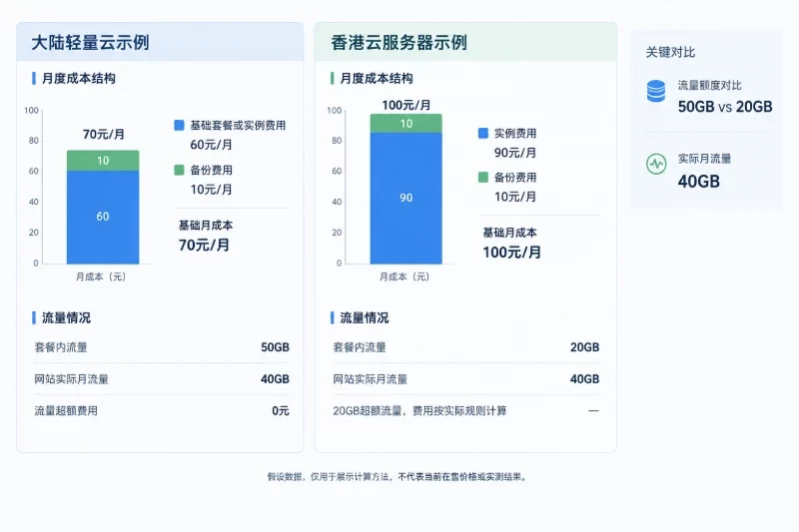Click green 备份费用 swatch in 大陆轻量云 legend
Viewport: 799px width, 532px height.
[x=179, y=170]
